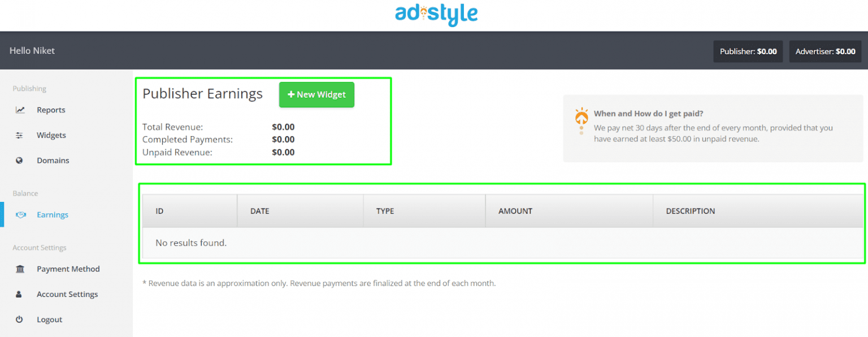Open Payment Method via the bank icon
Viewport: 868px width, 337px height.
[20, 269]
